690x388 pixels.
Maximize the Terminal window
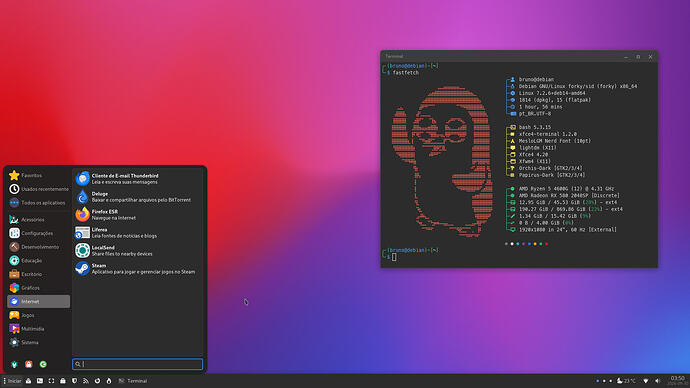[638, 57]
